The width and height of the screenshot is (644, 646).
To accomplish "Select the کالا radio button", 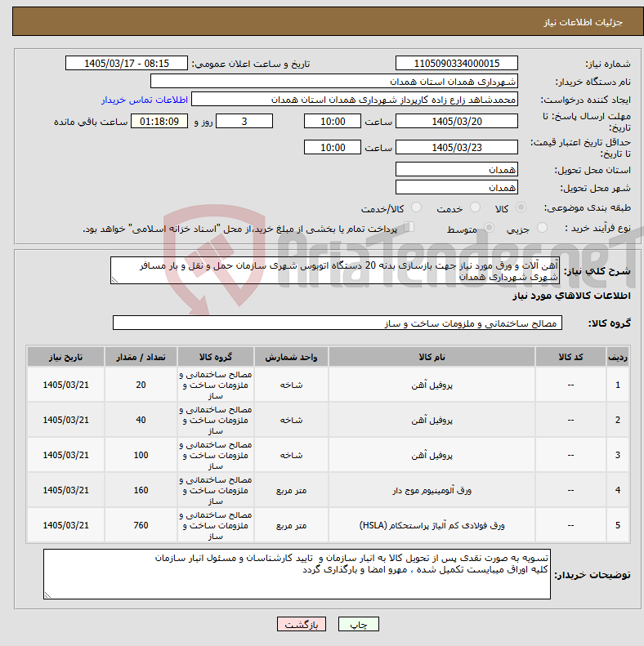I will coord(521,207).
